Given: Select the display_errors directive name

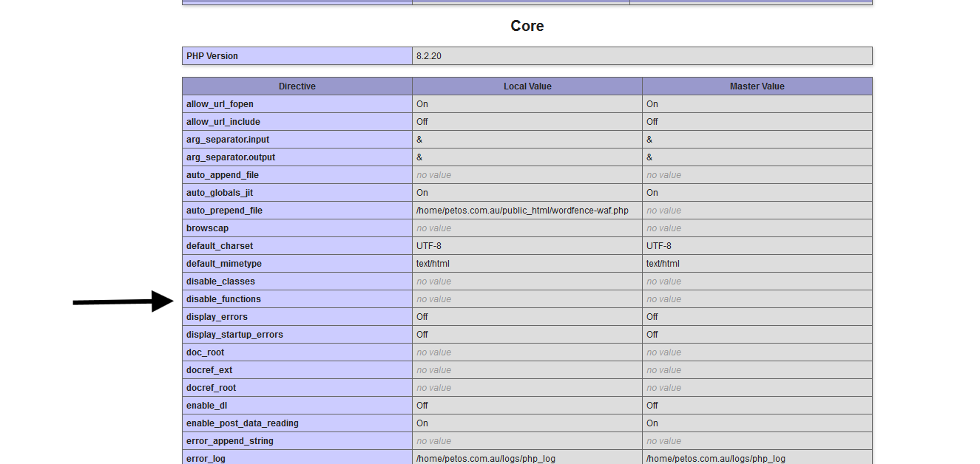Looking at the screenshot, I should point(217,317).
